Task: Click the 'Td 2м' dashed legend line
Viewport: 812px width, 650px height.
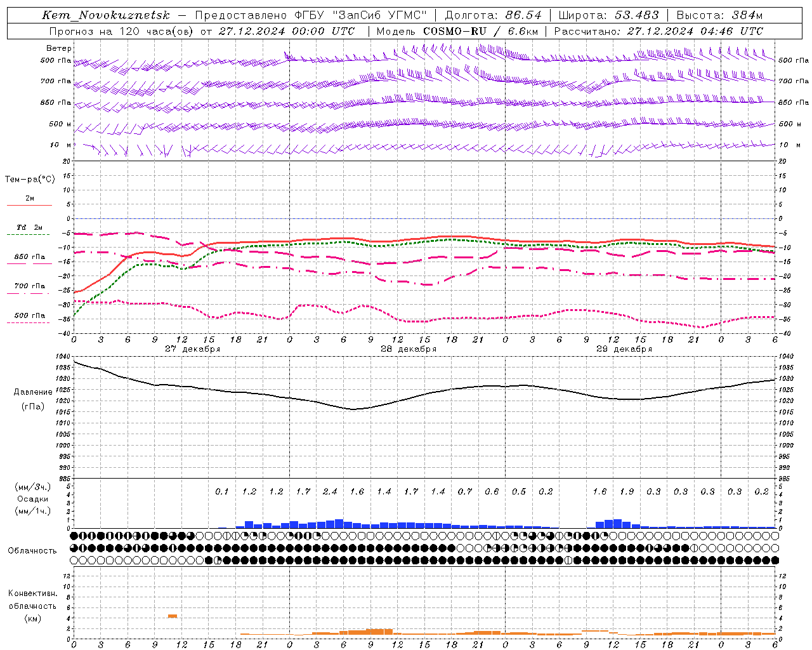Action: click(29, 234)
